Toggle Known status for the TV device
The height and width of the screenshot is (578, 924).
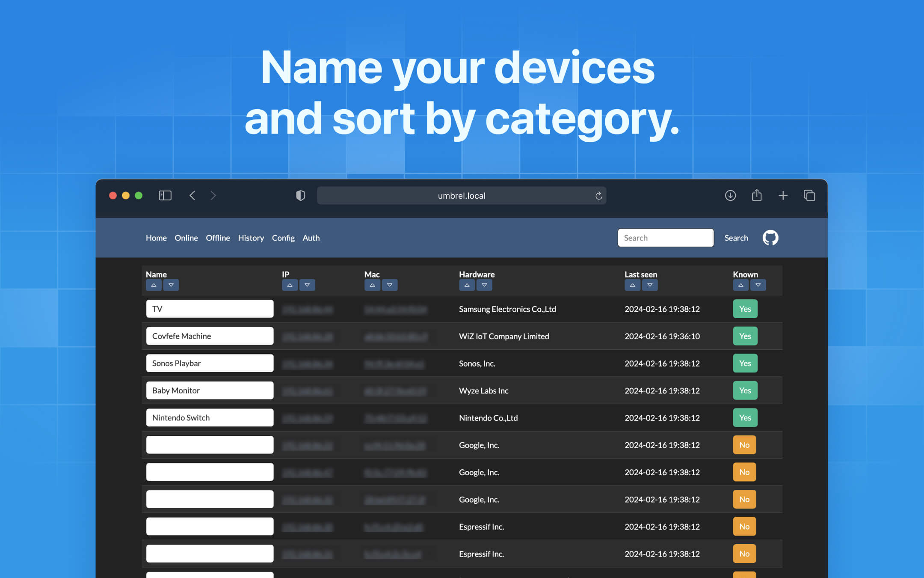coord(745,309)
